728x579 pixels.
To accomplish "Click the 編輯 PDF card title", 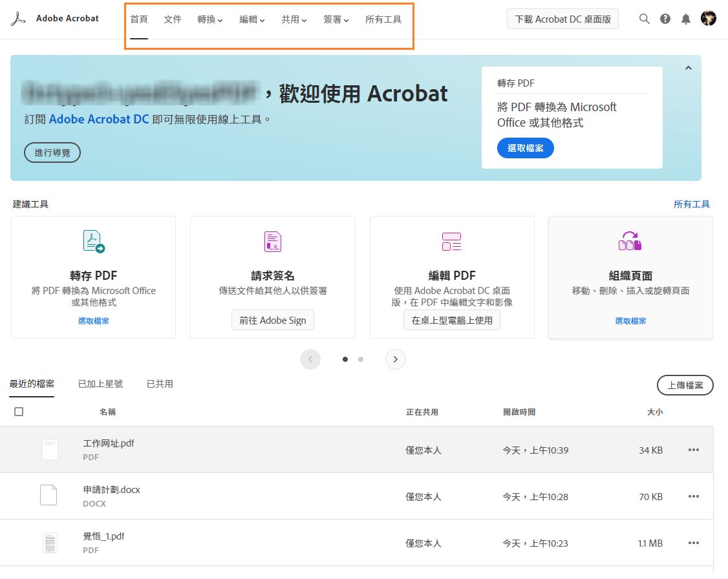I will click(452, 275).
